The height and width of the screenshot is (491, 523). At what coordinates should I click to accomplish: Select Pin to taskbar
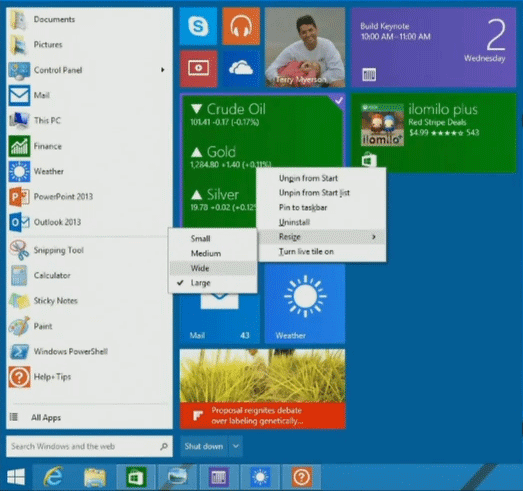[322, 207]
